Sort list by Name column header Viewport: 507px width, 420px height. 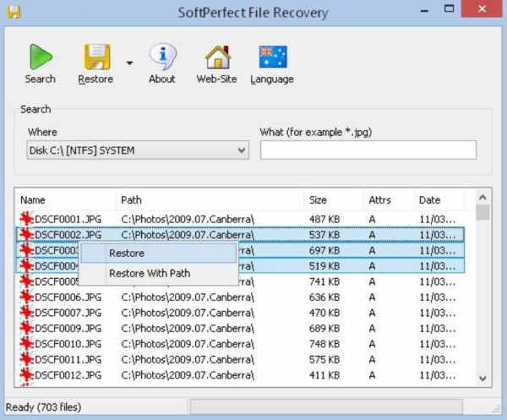pos(66,200)
